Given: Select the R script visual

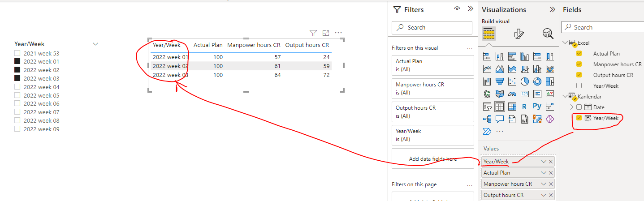Looking at the screenshot, I should coord(525,107).
